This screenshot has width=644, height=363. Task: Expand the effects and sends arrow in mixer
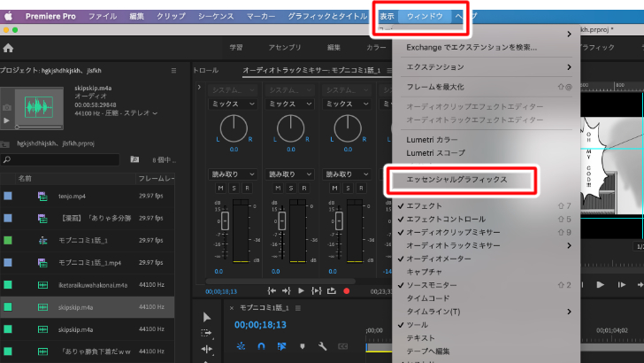click(199, 88)
